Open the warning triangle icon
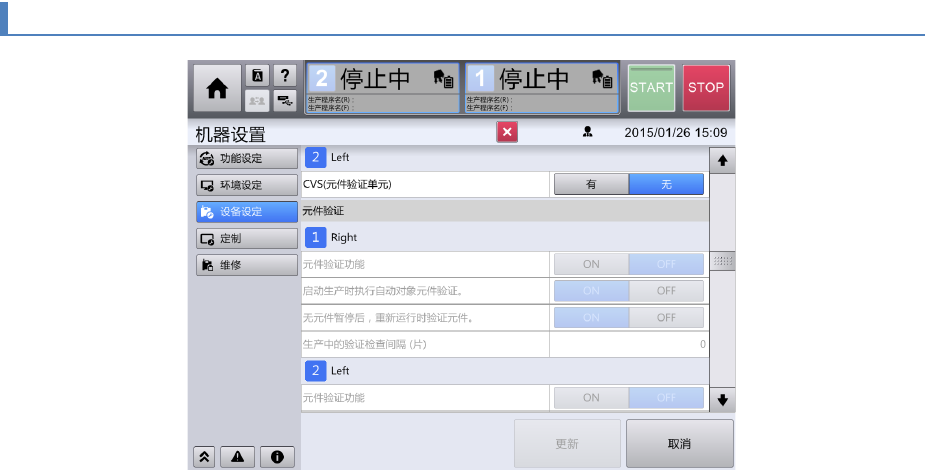Screen dimensions: 925x471 click(x=237, y=457)
